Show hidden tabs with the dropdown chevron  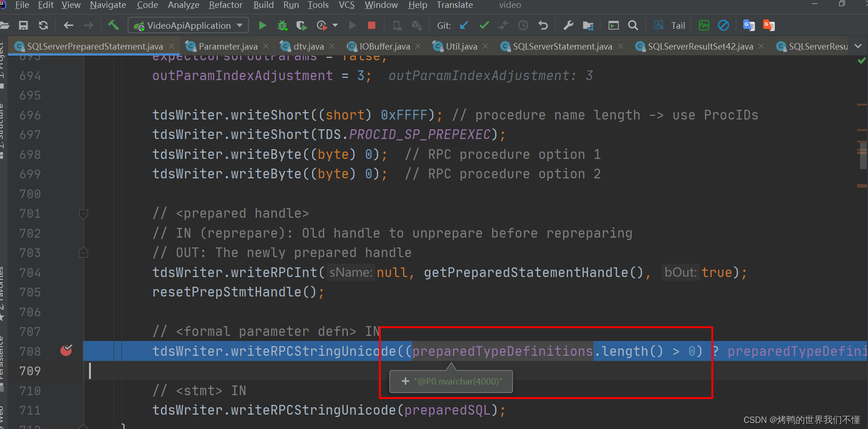tap(858, 46)
